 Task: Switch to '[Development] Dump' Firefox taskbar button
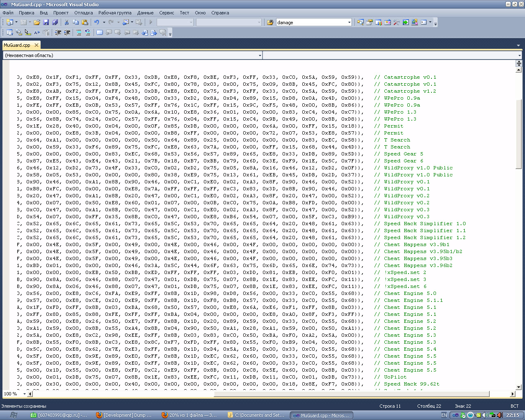point(124,415)
